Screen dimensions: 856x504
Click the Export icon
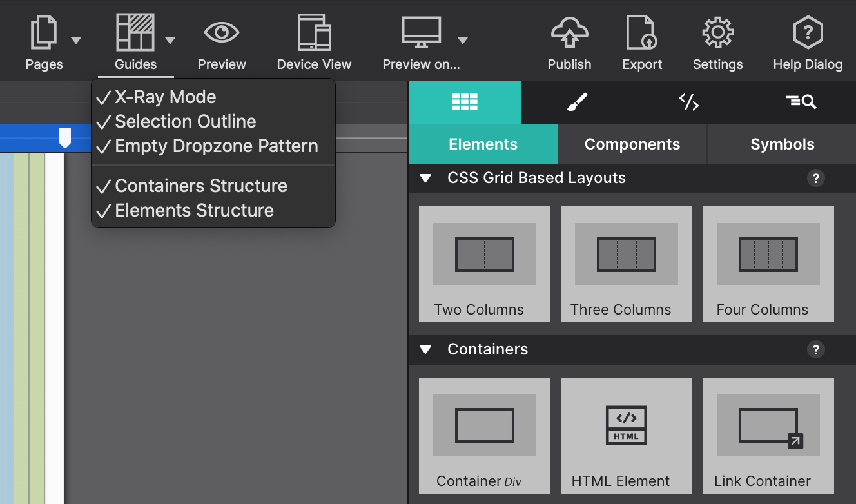642,32
